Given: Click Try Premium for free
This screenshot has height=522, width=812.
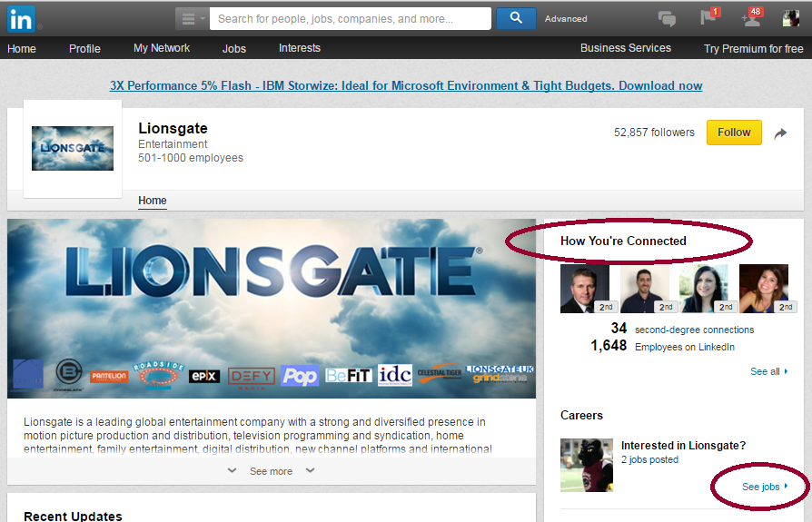Looking at the screenshot, I should point(753,49).
